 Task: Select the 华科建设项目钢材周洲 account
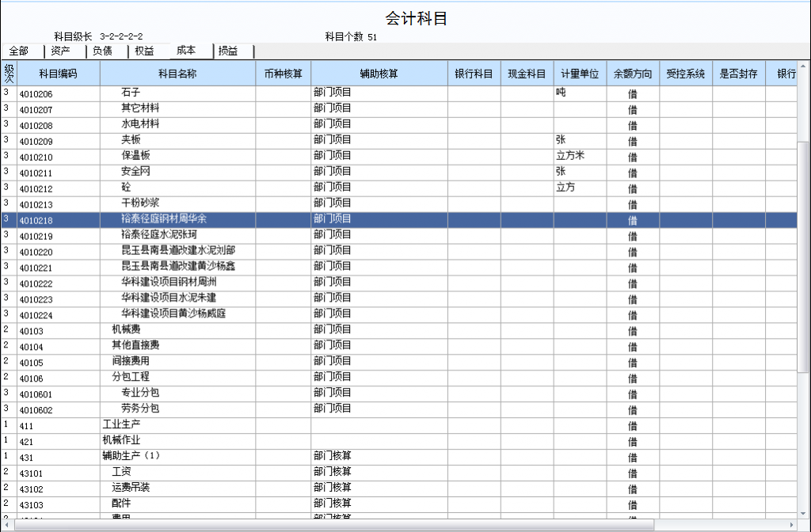[x=169, y=283]
